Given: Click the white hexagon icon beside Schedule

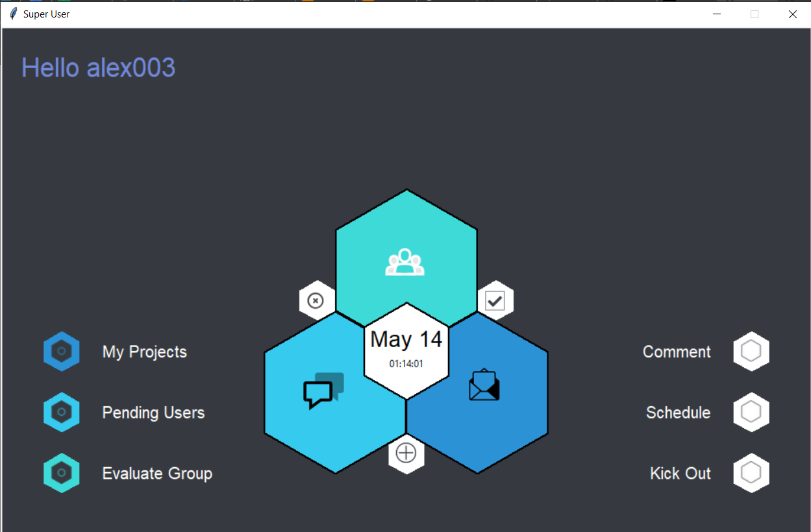Looking at the screenshot, I should (751, 412).
